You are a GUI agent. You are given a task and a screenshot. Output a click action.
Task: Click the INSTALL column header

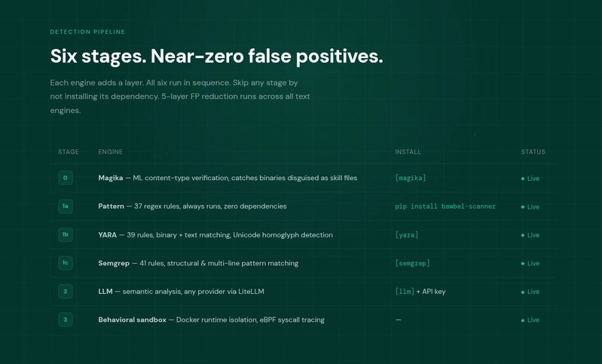[408, 151]
